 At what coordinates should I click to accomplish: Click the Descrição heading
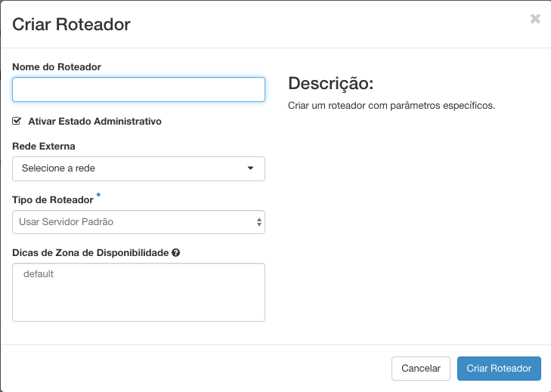coord(330,83)
